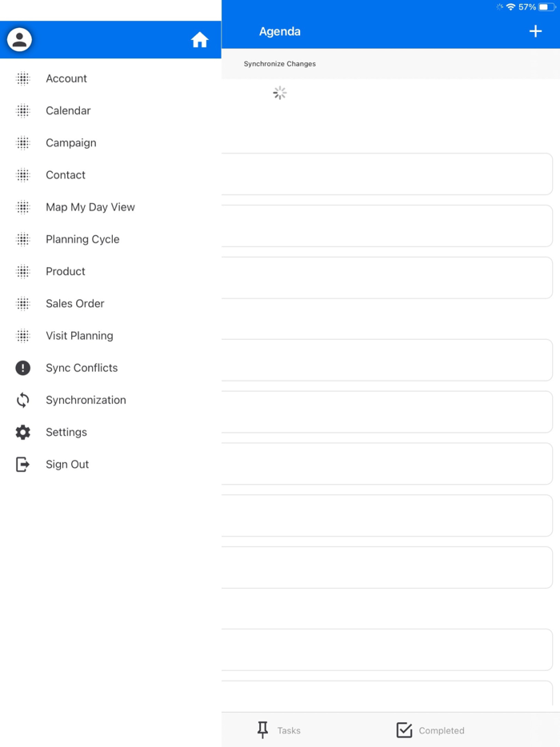
Task: Click the Sign Out exit icon
Action: click(22, 464)
